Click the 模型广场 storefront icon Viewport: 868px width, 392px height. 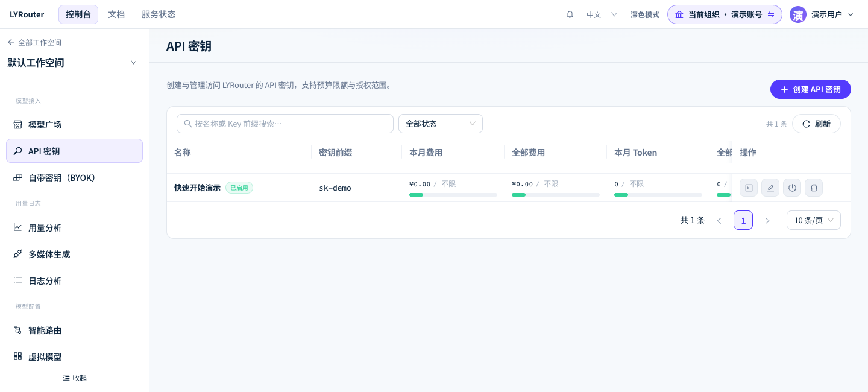17,125
